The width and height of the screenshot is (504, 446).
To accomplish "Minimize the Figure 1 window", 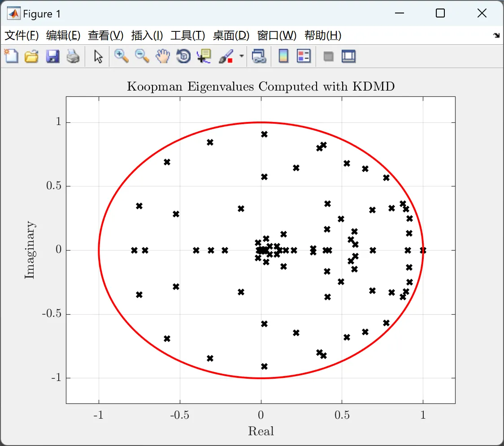I will click(399, 13).
